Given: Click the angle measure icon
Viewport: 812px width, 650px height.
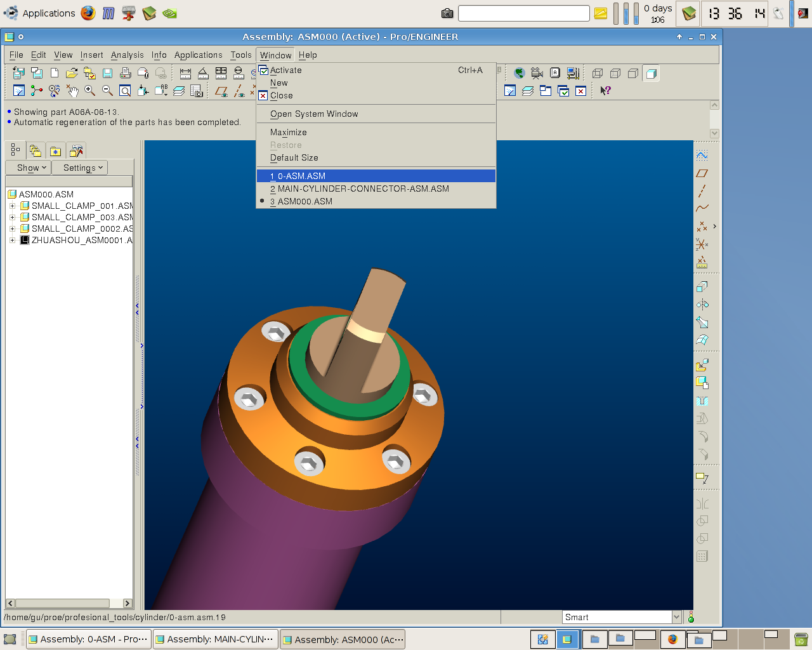Looking at the screenshot, I should pos(203,73).
